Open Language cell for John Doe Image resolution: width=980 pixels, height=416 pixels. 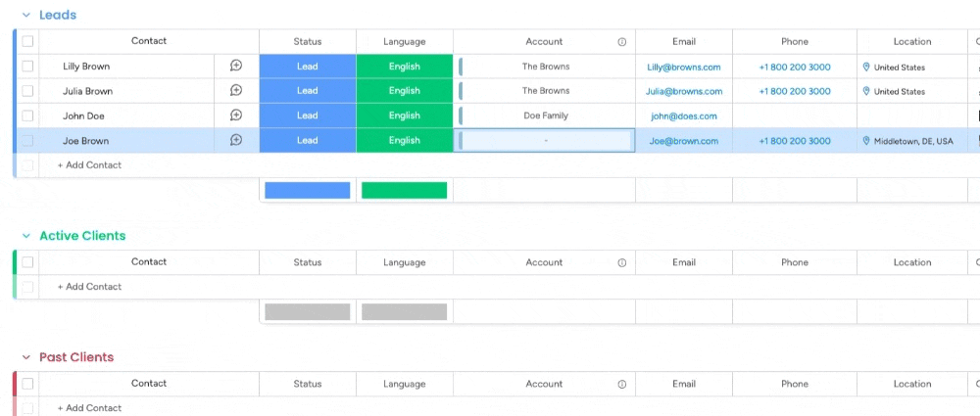click(404, 116)
